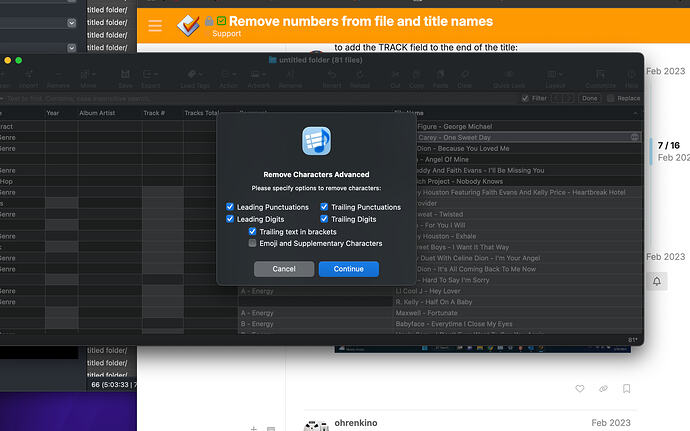Bookmark the forum post
Viewport: 690px width, 431px height.
627,388
